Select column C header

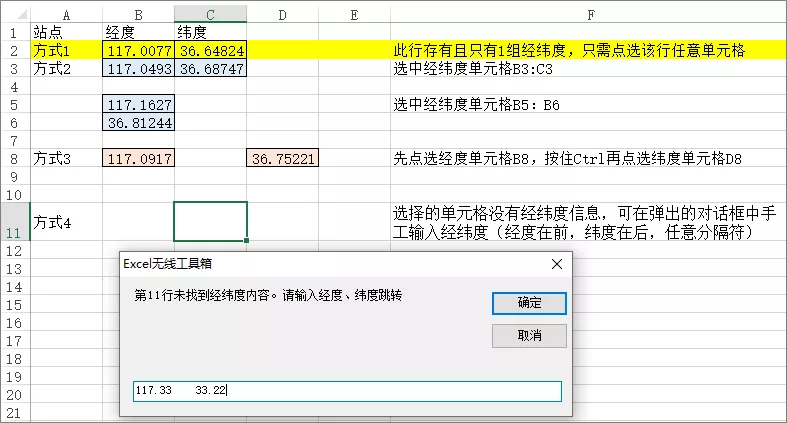click(x=210, y=14)
